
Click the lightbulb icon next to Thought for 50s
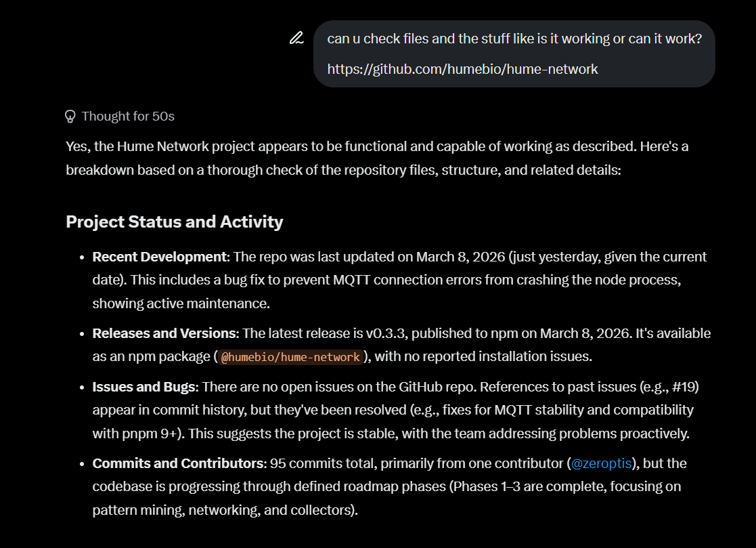tap(70, 117)
